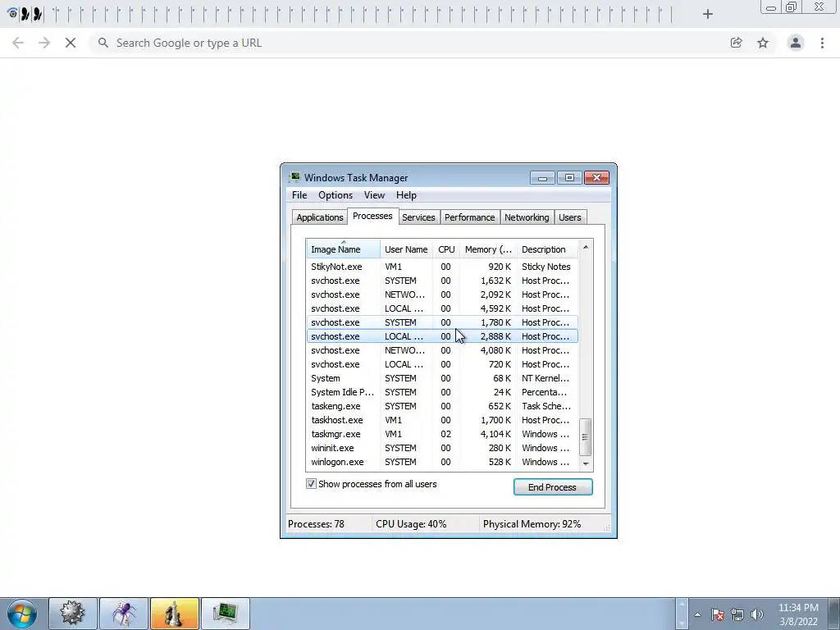Click the CPU Usage: 40% status entry
This screenshot has height=630, width=840.
point(411,524)
